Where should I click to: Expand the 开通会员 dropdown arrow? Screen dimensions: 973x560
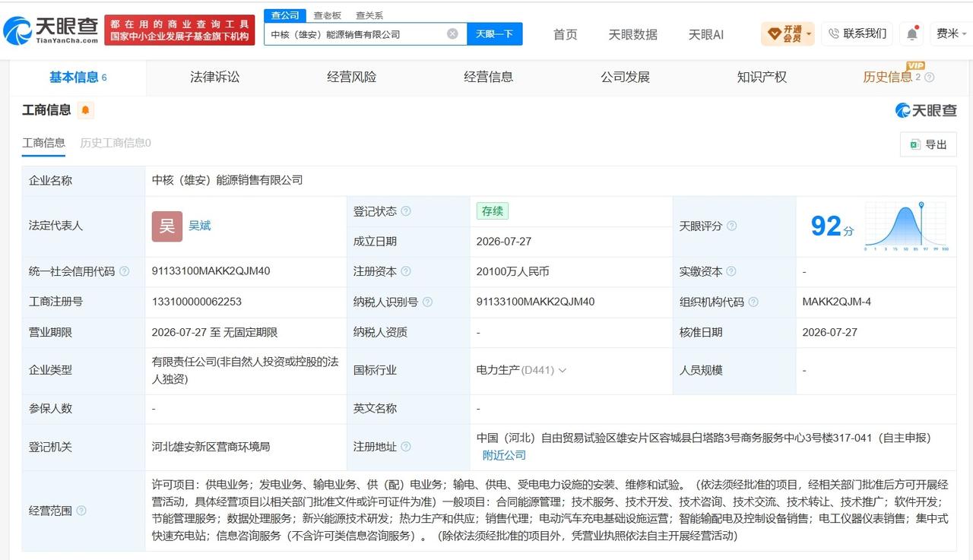(x=809, y=33)
